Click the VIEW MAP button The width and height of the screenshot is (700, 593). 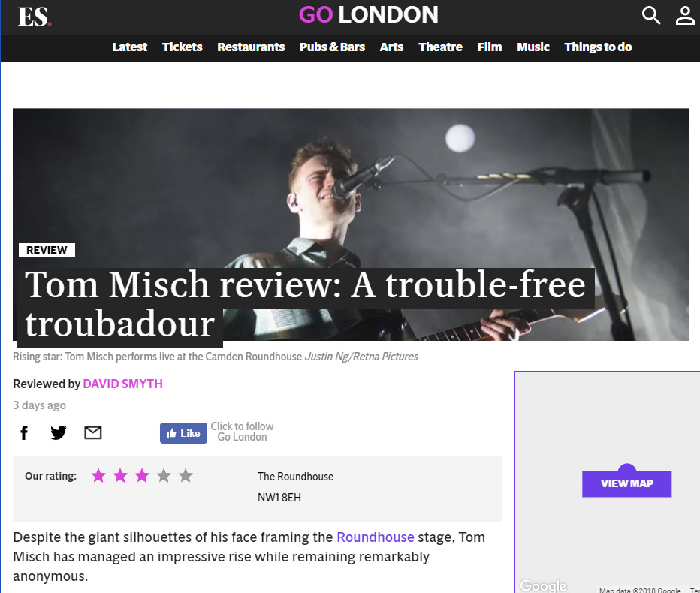pos(627,483)
